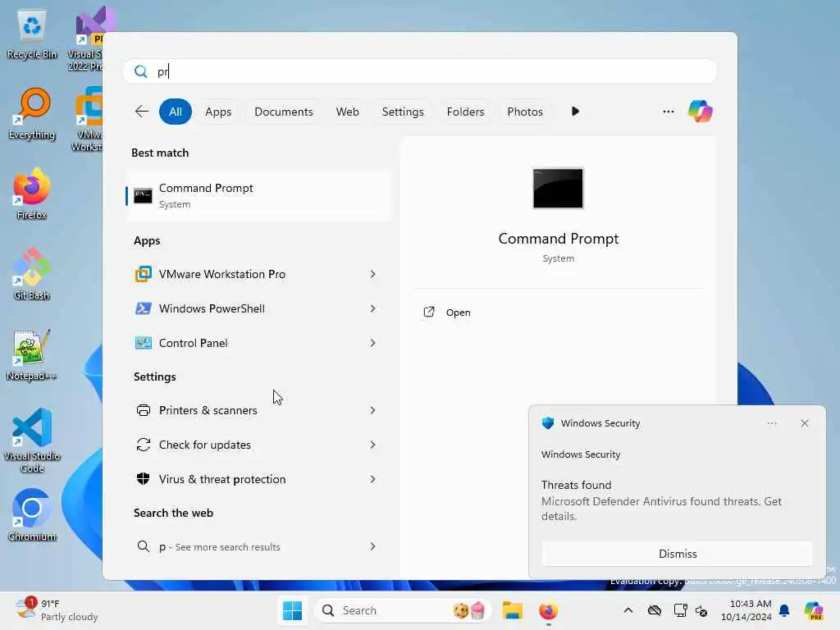Click the VMware Workstation desktop shortcut
840x630 pixels.
click(87, 120)
